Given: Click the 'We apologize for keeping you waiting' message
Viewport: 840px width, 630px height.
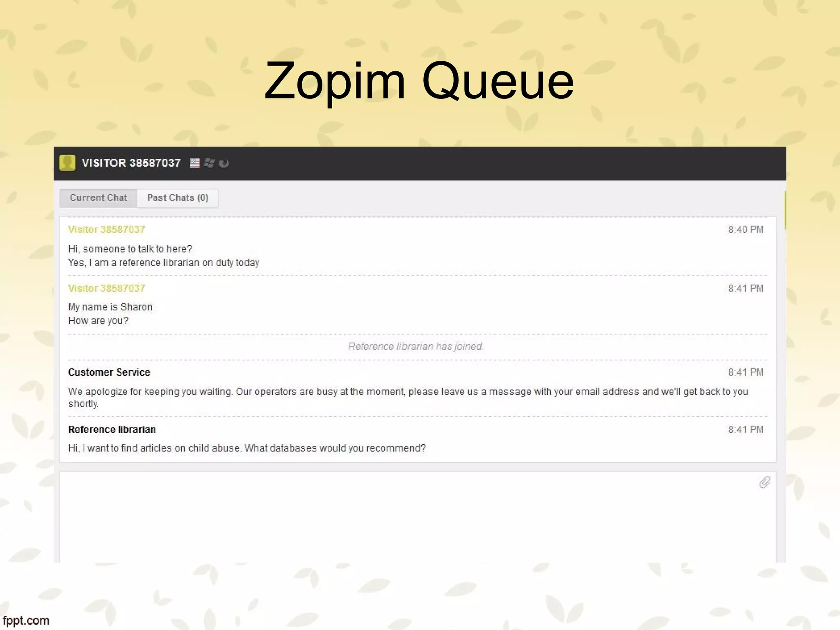Looking at the screenshot, I should click(408, 397).
